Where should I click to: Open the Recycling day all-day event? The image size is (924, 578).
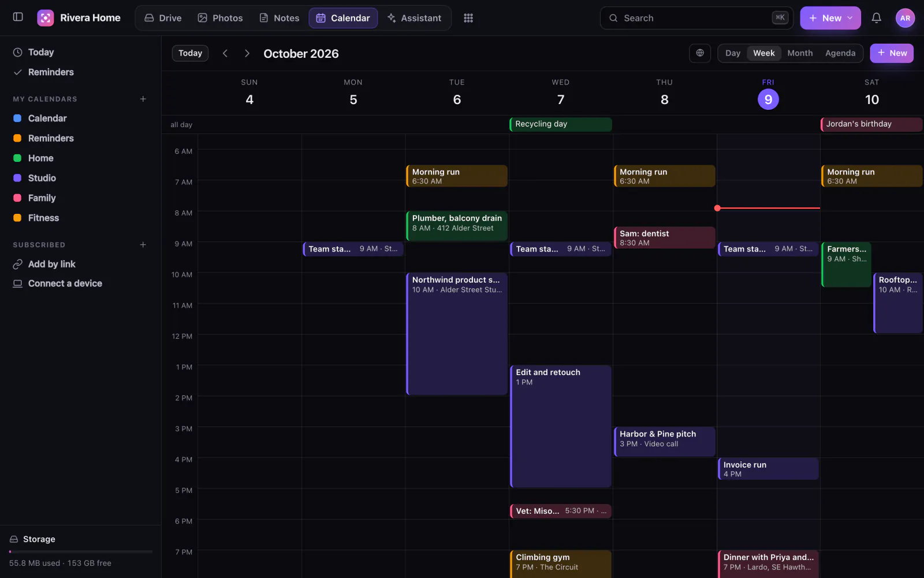coord(561,124)
